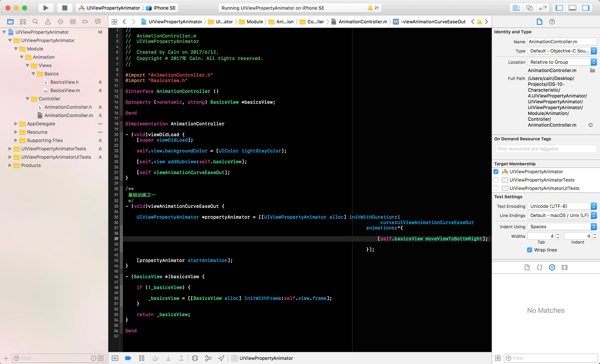Open the Text Encoding dropdown
Screen dimensions: 600x364
(x=561, y=206)
